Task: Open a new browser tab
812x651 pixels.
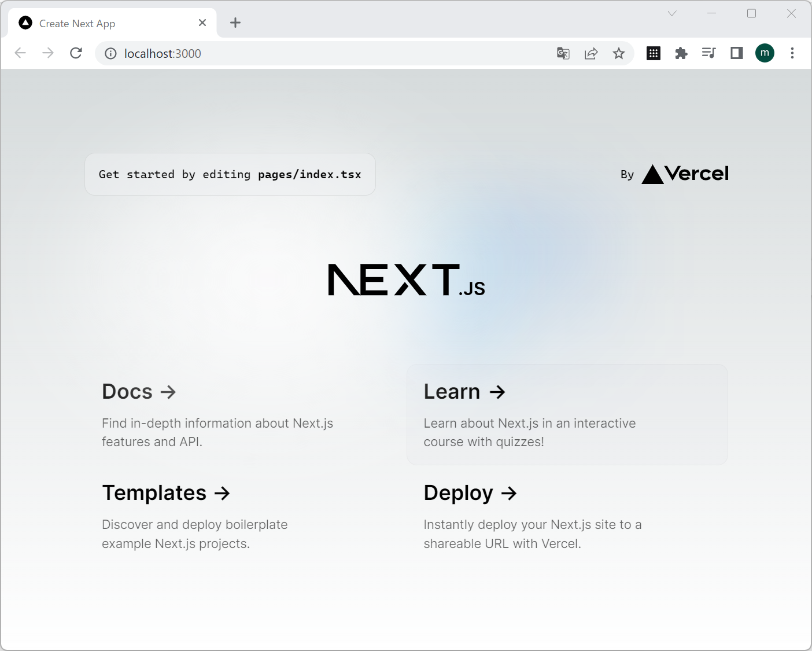Action: point(235,23)
